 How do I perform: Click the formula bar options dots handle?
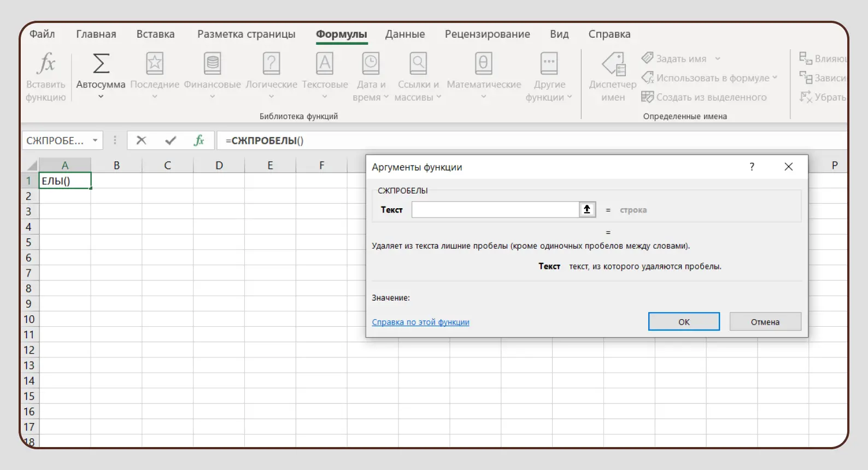[115, 140]
